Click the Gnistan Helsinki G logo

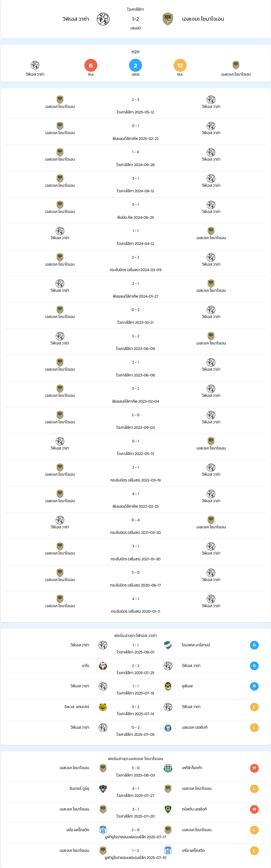[168, 809]
